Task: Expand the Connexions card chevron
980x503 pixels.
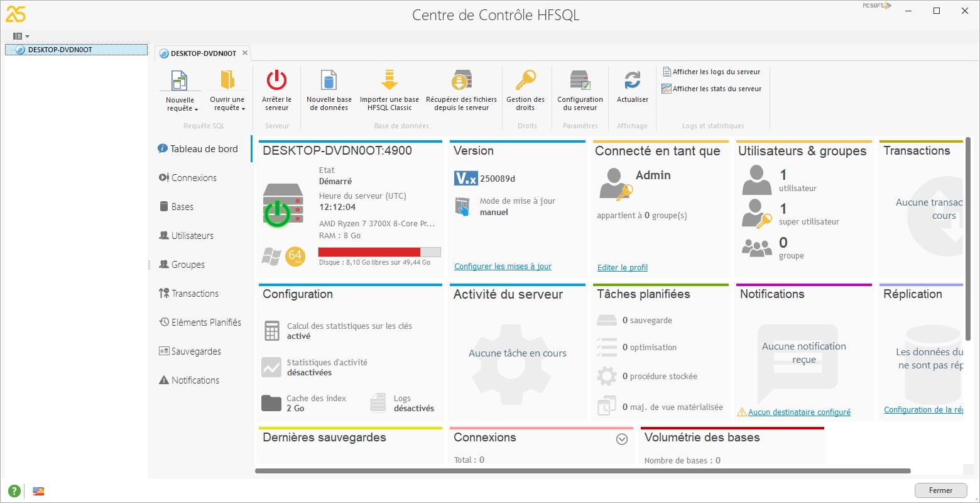Action: (x=622, y=439)
